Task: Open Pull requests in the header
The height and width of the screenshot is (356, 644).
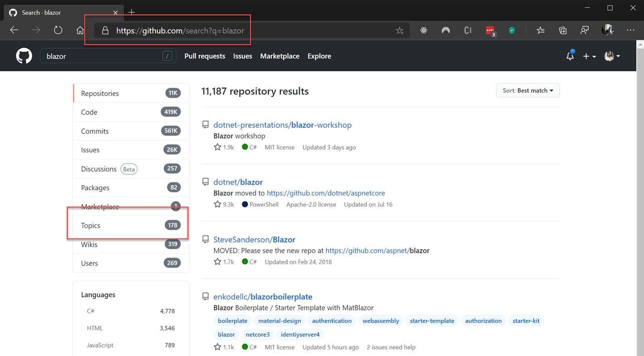Action: click(x=204, y=56)
